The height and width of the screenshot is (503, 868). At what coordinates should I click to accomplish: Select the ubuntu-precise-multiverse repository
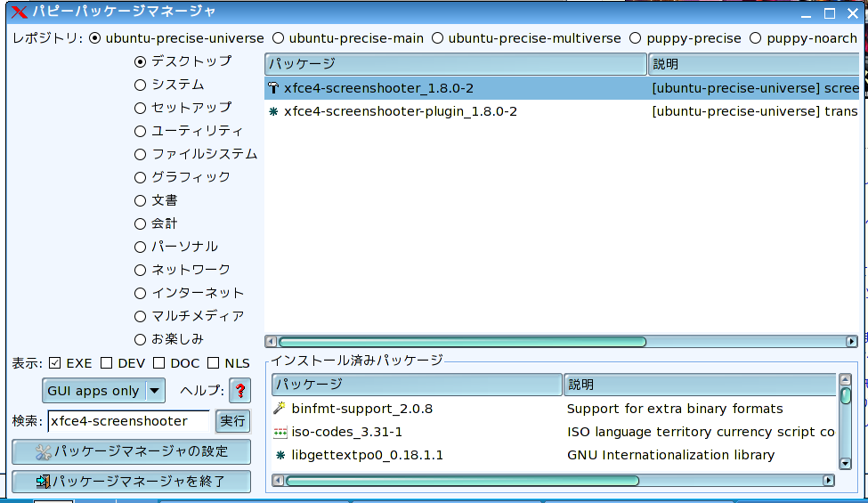(437, 38)
